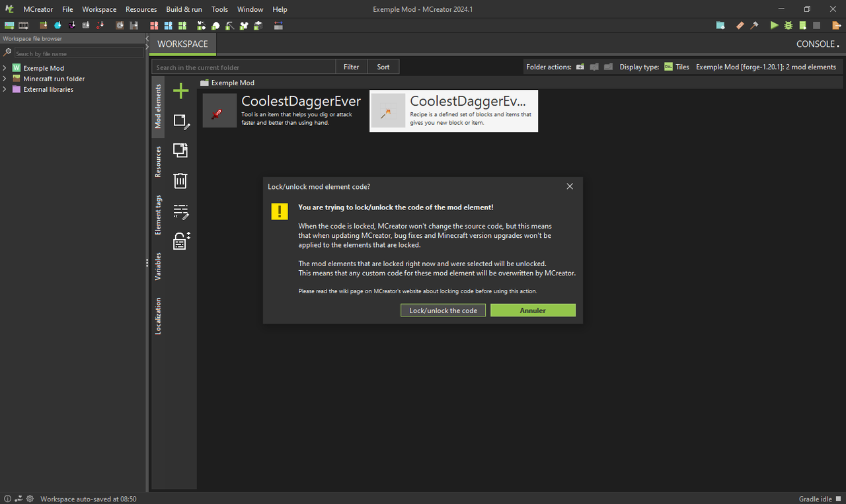Click the edit mod element icon

181,122
